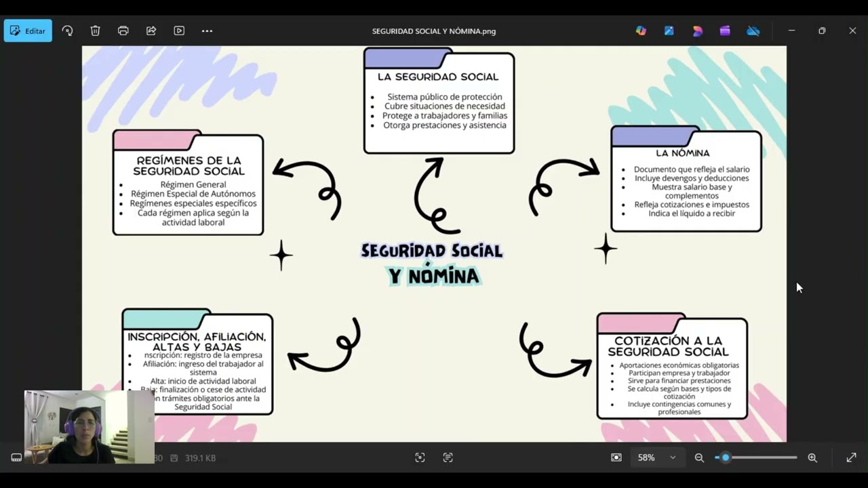Share the image via the share icon
The height and width of the screenshot is (488, 868).
point(151,30)
